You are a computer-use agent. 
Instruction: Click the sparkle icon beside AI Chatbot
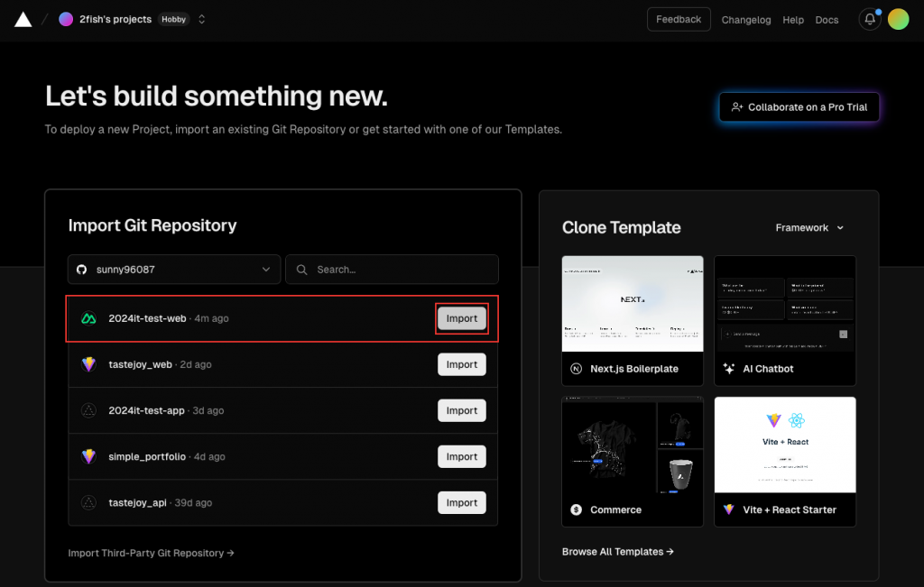point(729,369)
